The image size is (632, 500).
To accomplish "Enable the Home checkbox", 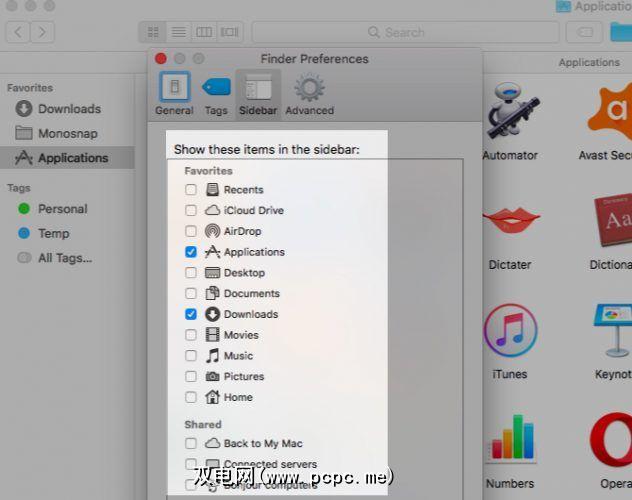I will pyautogui.click(x=191, y=397).
